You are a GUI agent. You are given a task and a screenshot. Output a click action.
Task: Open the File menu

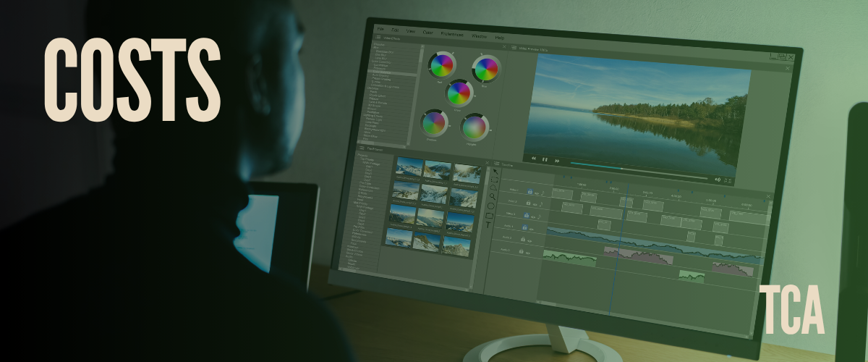click(380, 29)
